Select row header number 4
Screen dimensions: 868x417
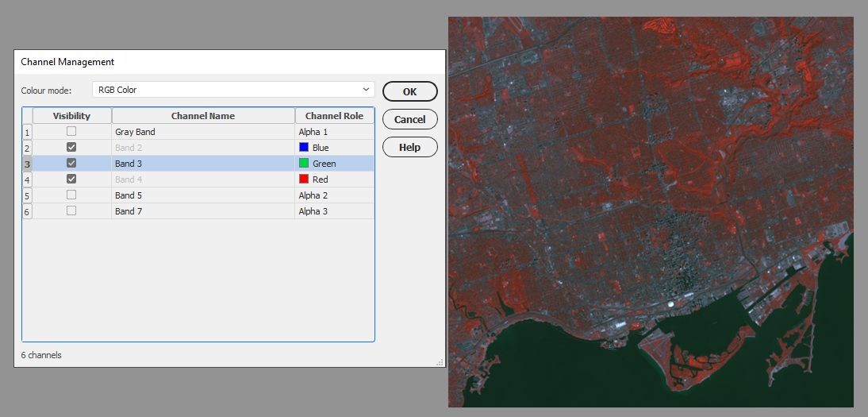click(x=27, y=179)
